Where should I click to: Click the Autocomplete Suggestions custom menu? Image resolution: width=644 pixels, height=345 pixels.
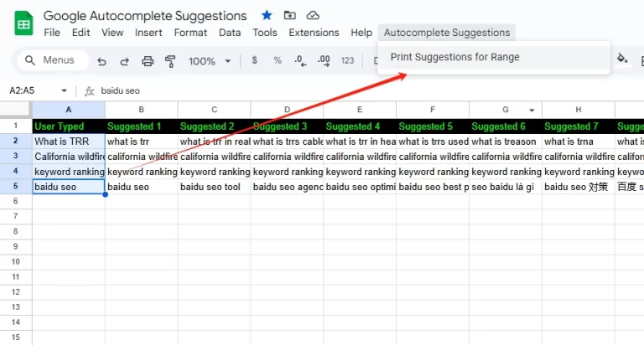(x=447, y=33)
